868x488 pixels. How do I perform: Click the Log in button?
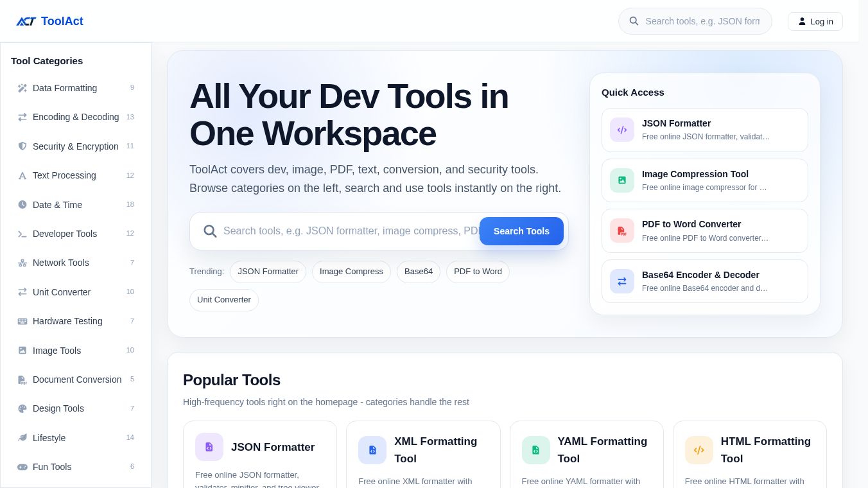[815, 21]
